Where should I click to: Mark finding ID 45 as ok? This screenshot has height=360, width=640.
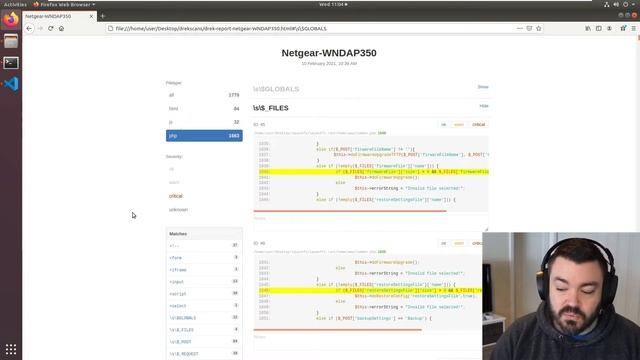pos(444,124)
